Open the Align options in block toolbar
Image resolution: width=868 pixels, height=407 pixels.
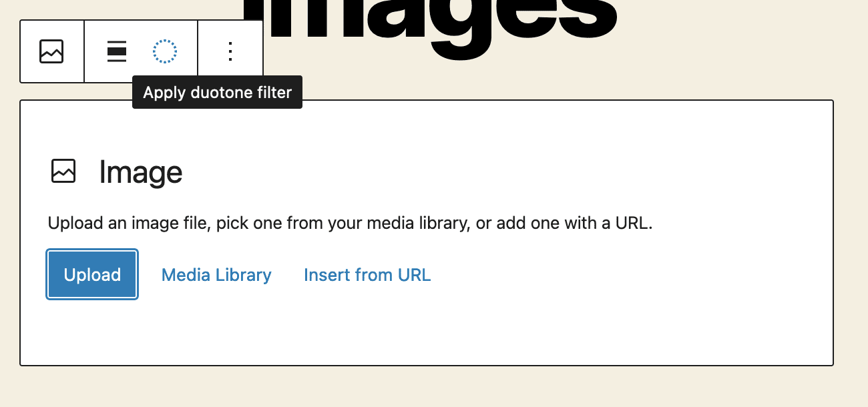[117, 51]
